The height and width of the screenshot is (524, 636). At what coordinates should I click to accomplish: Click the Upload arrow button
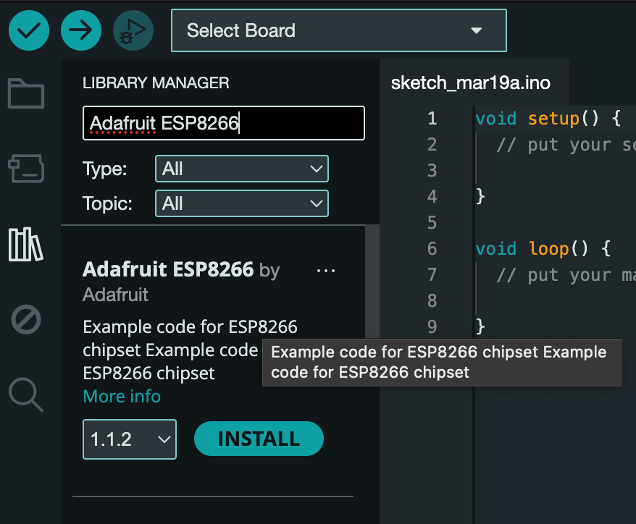(x=81, y=30)
